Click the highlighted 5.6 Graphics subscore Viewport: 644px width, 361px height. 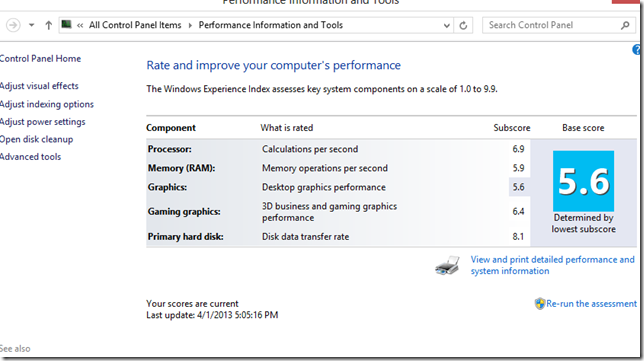519,187
